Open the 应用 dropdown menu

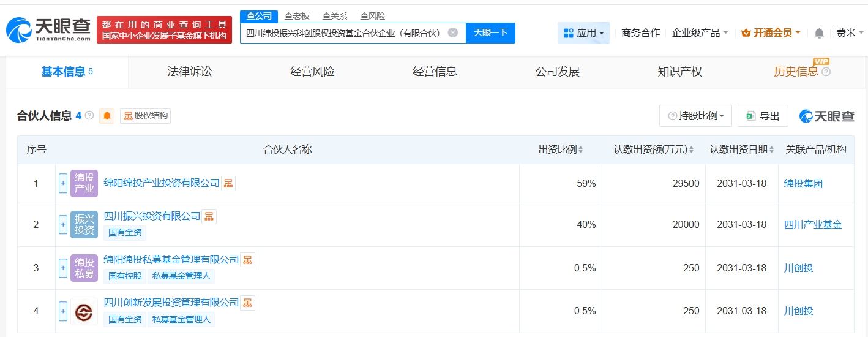(x=583, y=33)
